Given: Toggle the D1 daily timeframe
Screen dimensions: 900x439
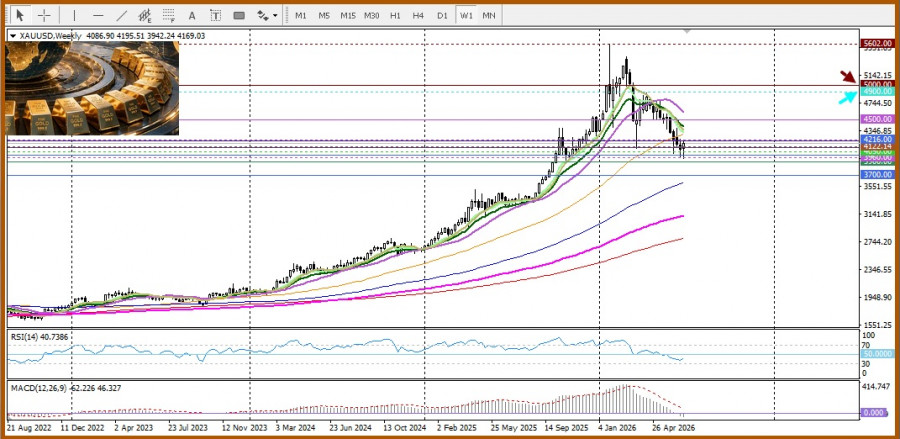Looking at the screenshot, I should (442, 15).
